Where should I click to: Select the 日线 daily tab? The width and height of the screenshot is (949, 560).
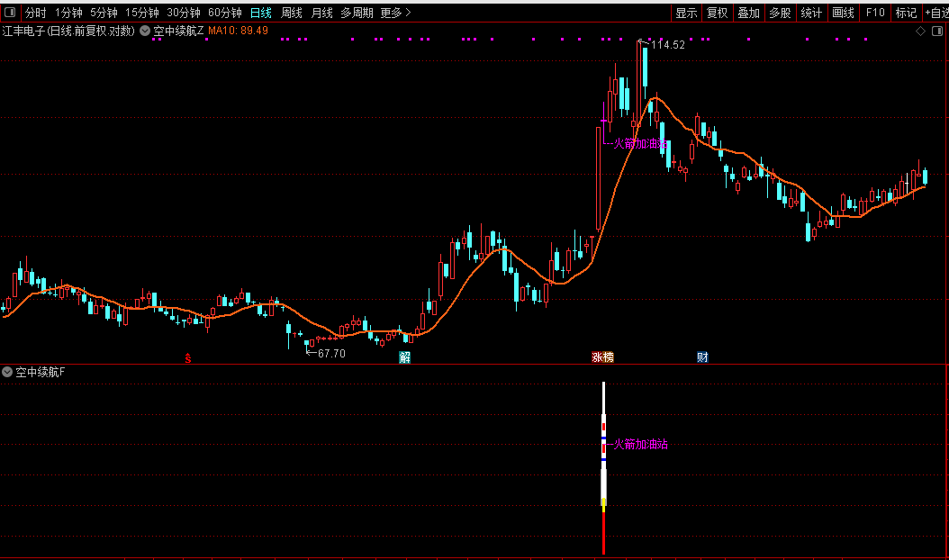tap(261, 13)
